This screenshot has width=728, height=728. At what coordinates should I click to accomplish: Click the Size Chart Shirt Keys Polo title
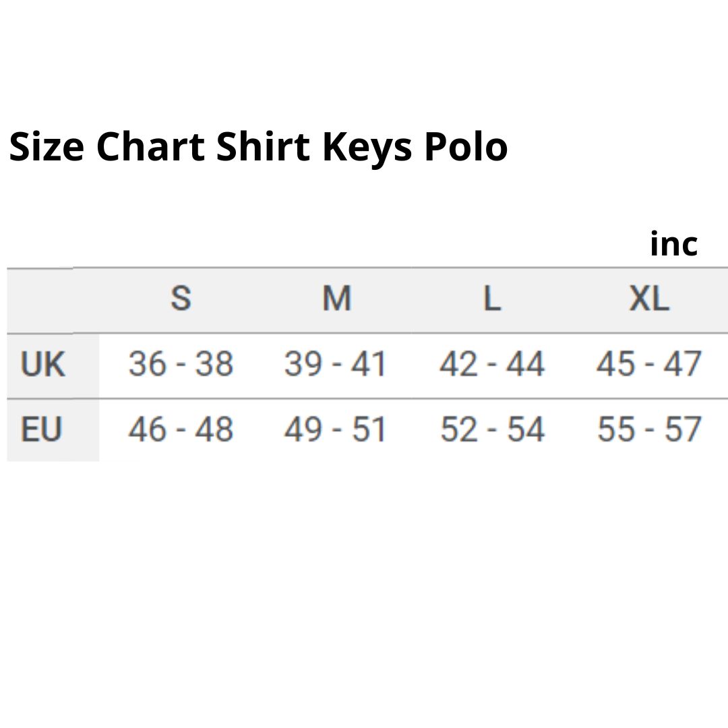coord(258,147)
